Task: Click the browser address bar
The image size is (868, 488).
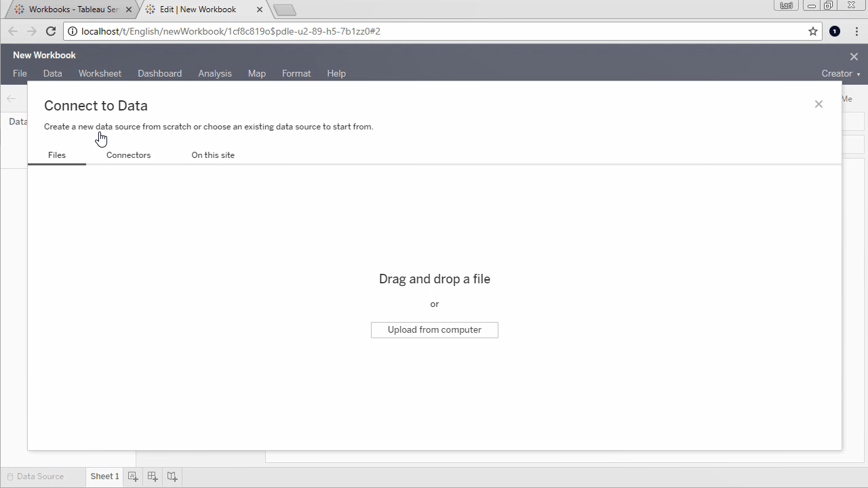Action: point(434,31)
